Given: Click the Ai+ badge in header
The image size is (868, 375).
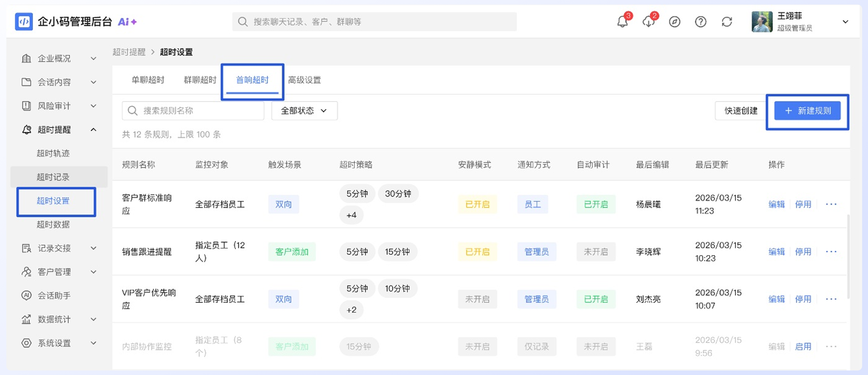Looking at the screenshot, I should tap(127, 22).
